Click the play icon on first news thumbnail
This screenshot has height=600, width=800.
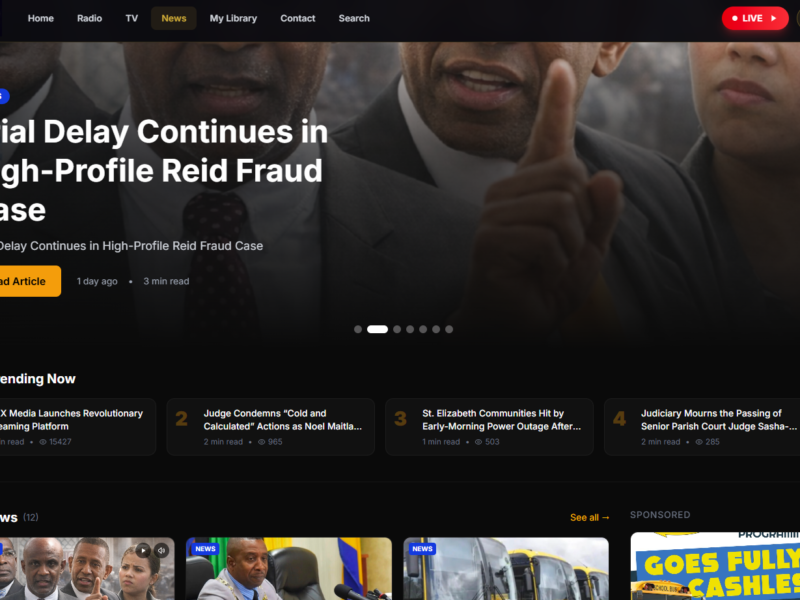(x=143, y=551)
